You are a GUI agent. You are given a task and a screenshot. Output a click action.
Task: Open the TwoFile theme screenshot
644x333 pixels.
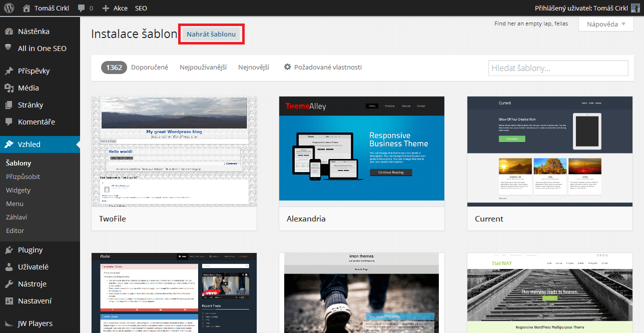click(174, 151)
